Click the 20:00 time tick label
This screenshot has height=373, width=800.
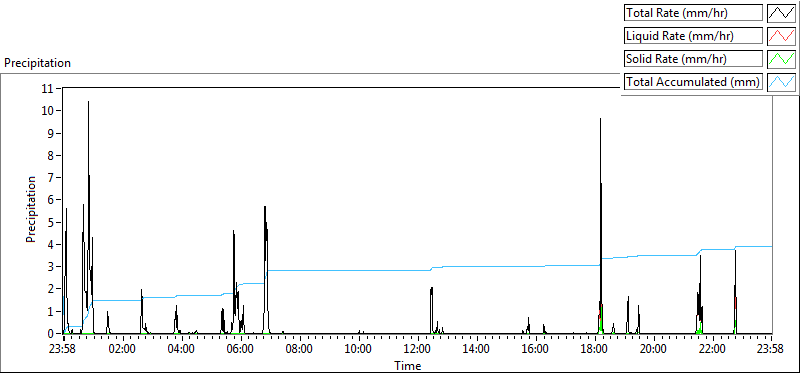click(x=653, y=350)
